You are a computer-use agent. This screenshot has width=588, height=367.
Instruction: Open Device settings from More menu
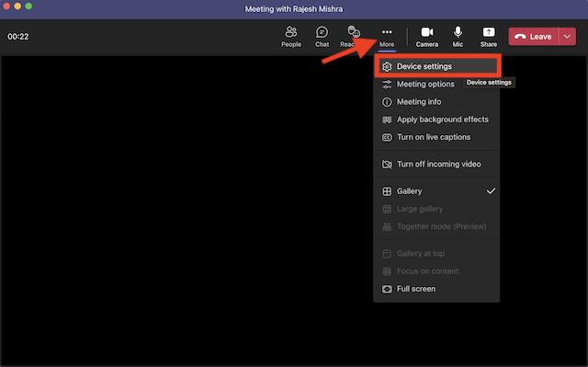point(437,66)
